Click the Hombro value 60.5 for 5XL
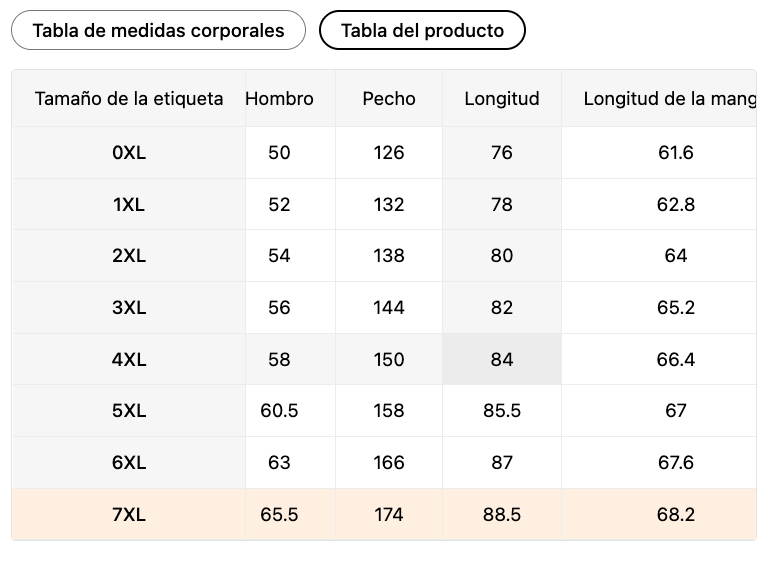The width and height of the screenshot is (778, 566). pos(279,410)
